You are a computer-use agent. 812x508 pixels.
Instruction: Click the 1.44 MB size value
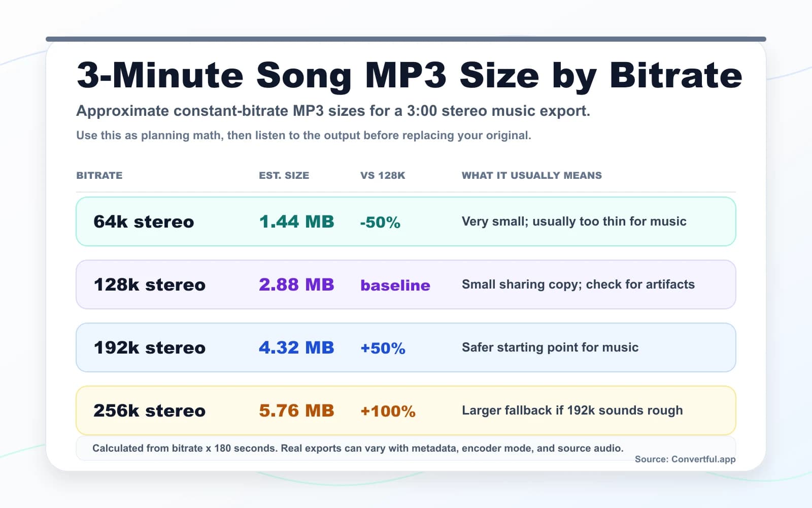tap(296, 221)
